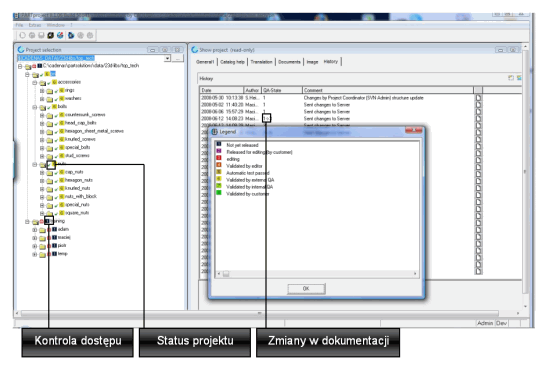Click the Admin status bar entry

click(485, 323)
